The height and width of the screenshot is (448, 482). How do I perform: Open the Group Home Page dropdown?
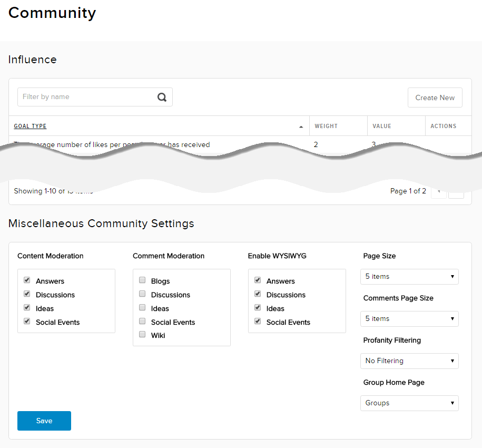coord(409,403)
